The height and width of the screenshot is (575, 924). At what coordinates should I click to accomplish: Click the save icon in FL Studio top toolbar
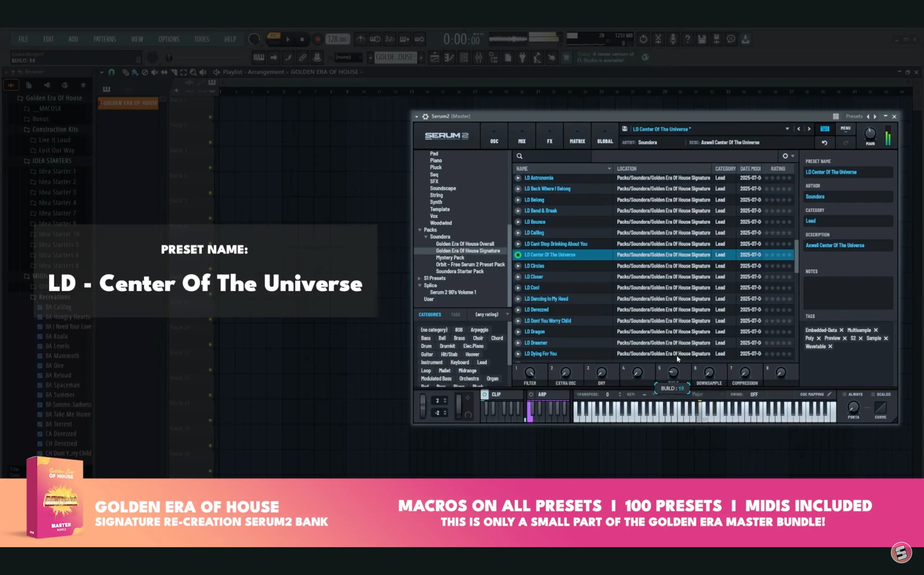pos(702,39)
